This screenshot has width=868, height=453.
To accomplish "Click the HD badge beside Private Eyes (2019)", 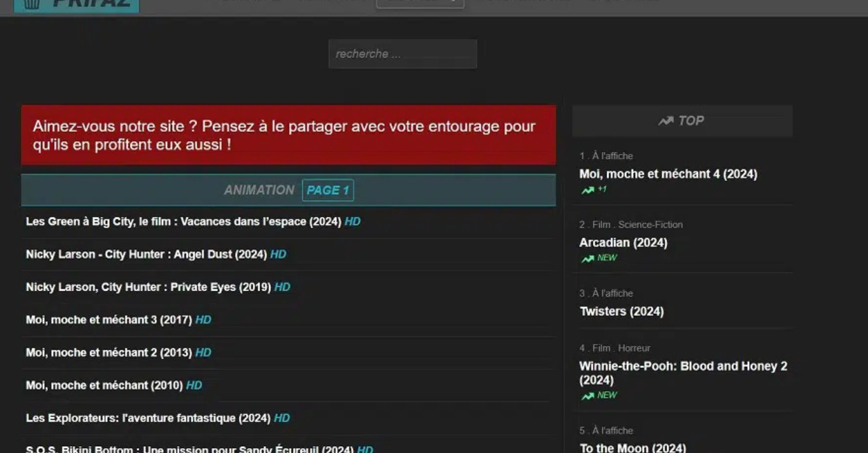I will coord(282,287).
